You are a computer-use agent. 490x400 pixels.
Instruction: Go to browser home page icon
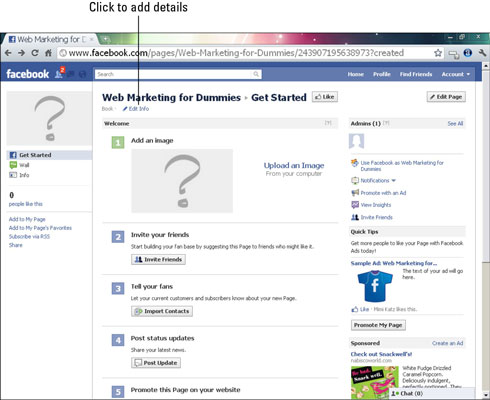[x=48, y=53]
